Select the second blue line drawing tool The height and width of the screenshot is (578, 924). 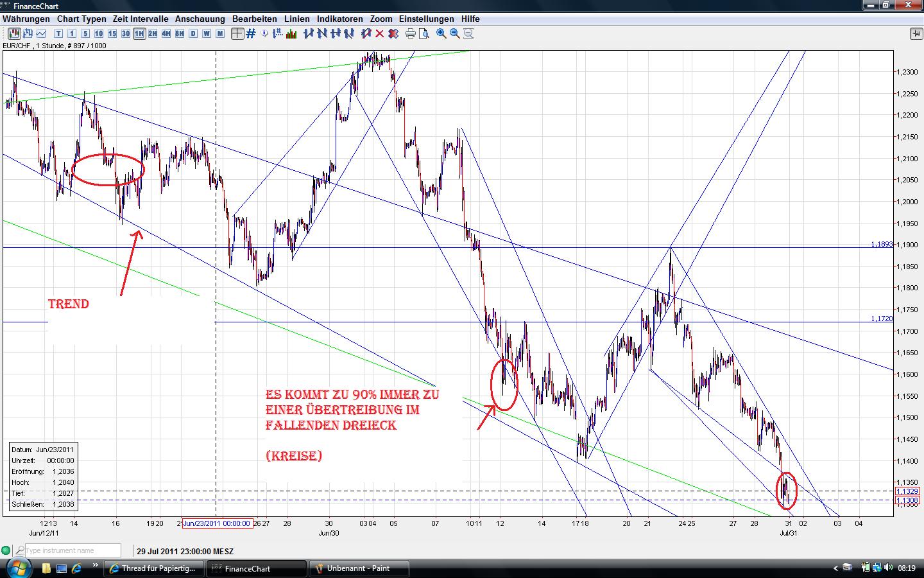(322, 33)
